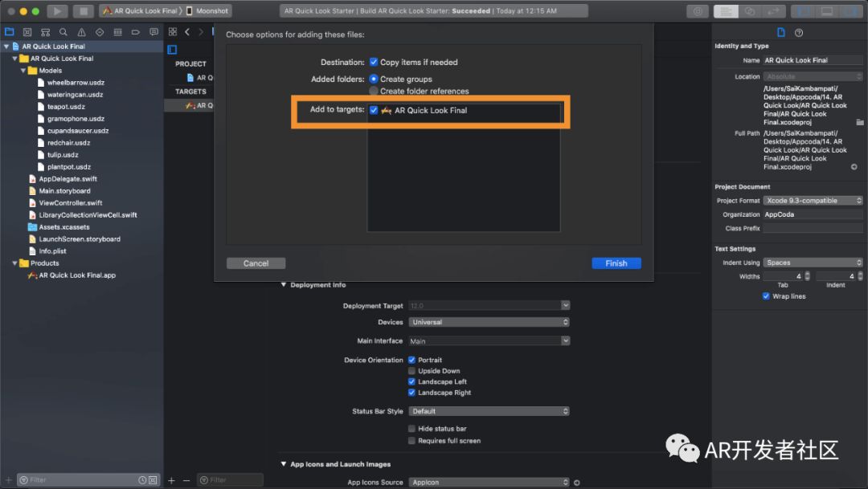
Task: Collapse the Deployment Info section
Action: [x=284, y=285]
